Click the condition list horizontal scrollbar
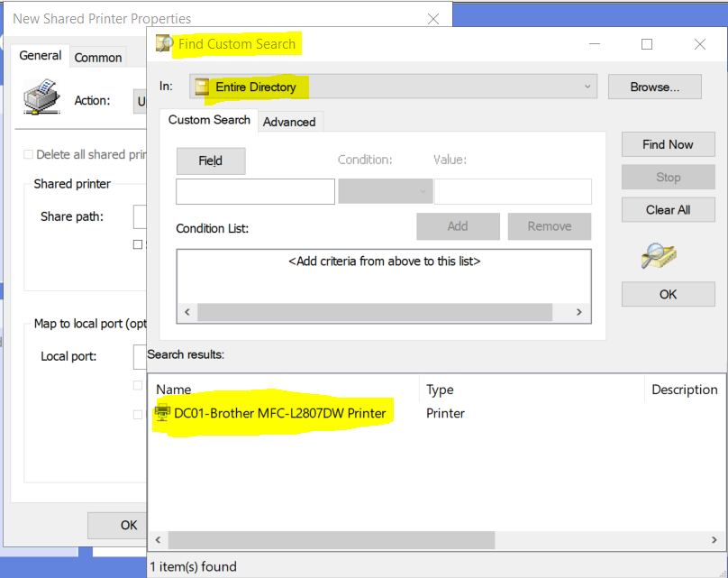 coord(375,312)
